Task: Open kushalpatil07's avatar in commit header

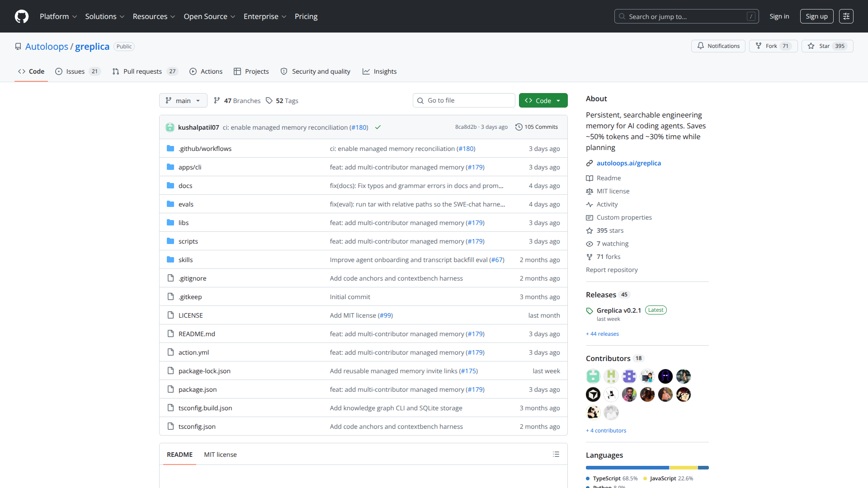Action: 170,127
